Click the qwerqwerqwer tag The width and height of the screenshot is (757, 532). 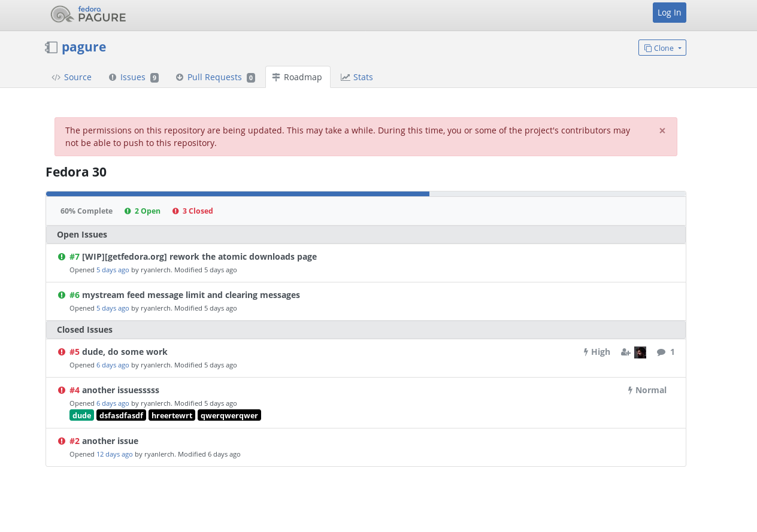click(229, 415)
